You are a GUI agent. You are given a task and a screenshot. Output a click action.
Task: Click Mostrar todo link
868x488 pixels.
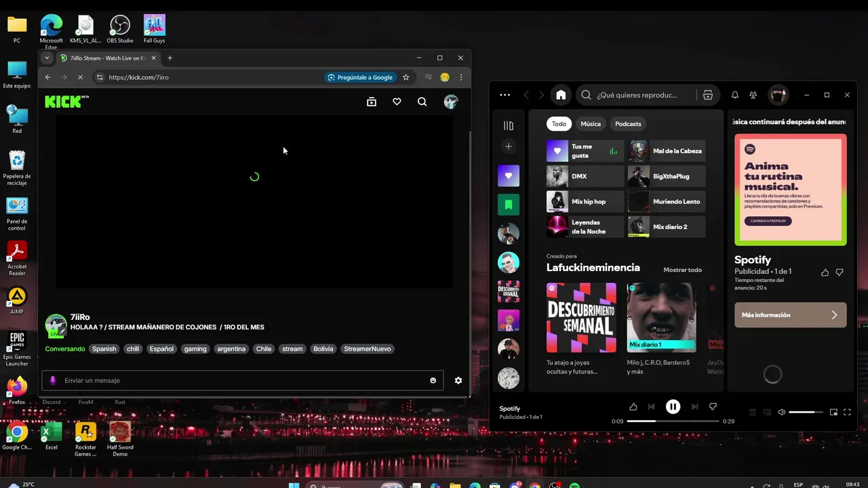point(682,270)
